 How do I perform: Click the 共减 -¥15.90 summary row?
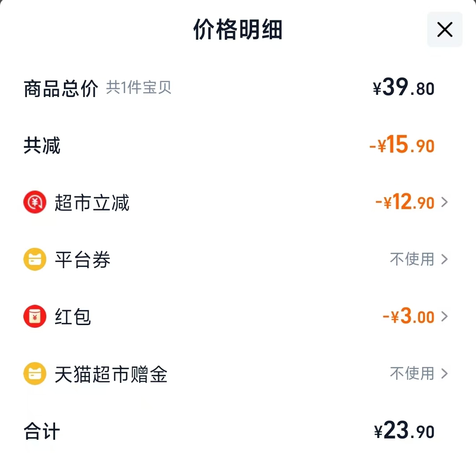tap(238, 146)
